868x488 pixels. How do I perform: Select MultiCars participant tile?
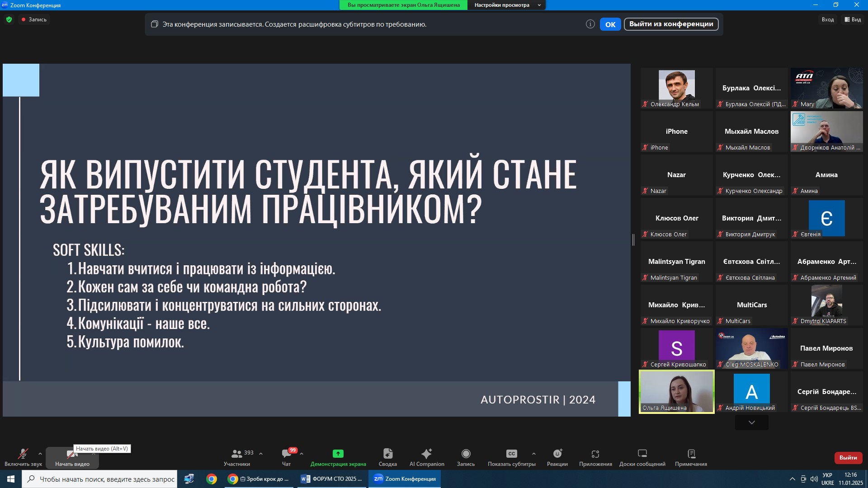751,305
